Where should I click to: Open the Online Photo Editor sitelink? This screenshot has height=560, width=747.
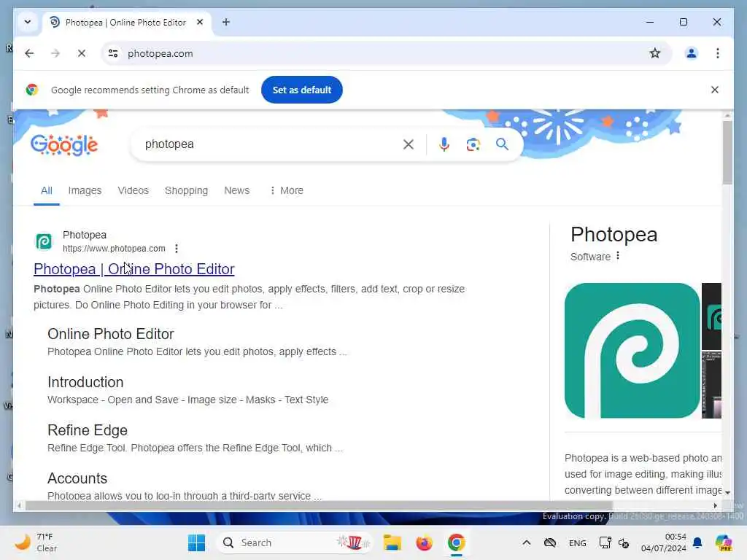click(111, 334)
